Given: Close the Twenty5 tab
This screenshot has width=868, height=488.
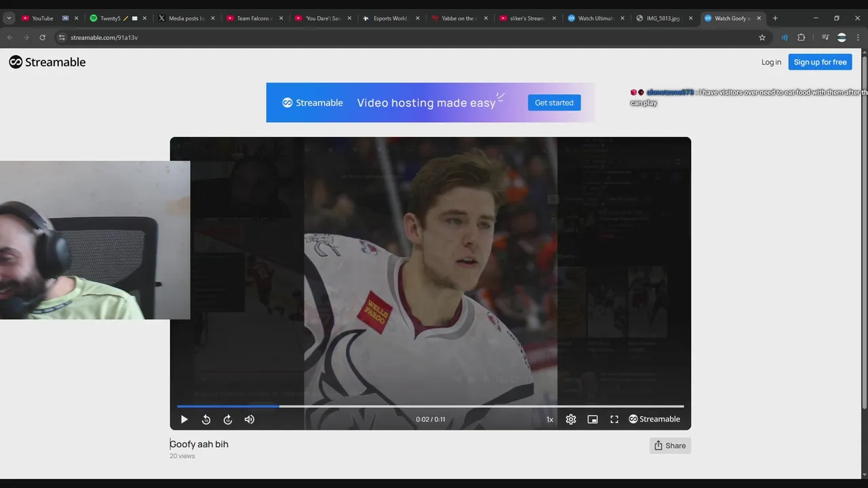Looking at the screenshot, I should [144, 18].
